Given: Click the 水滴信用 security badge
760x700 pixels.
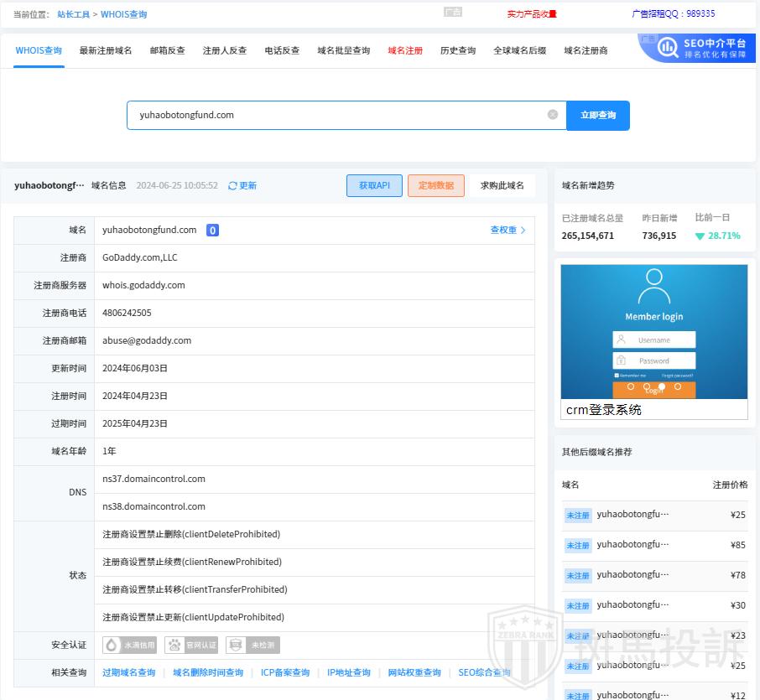Looking at the screenshot, I should 129,645.
